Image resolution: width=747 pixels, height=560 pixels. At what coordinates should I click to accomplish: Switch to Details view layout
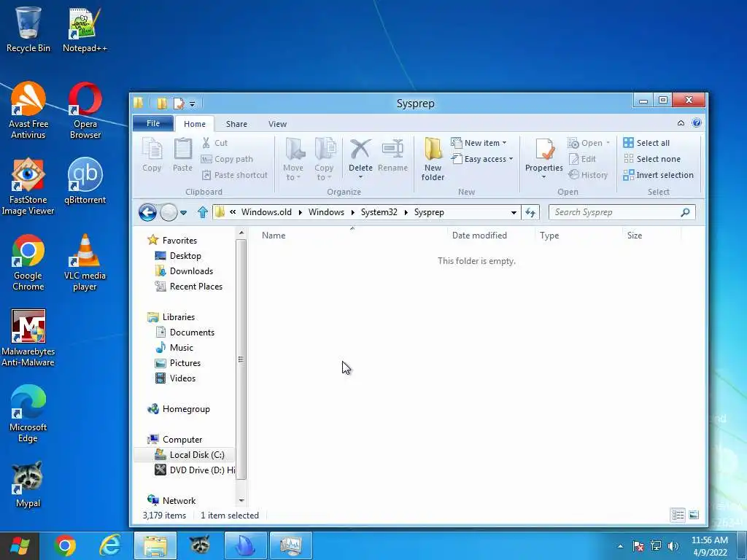click(678, 515)
